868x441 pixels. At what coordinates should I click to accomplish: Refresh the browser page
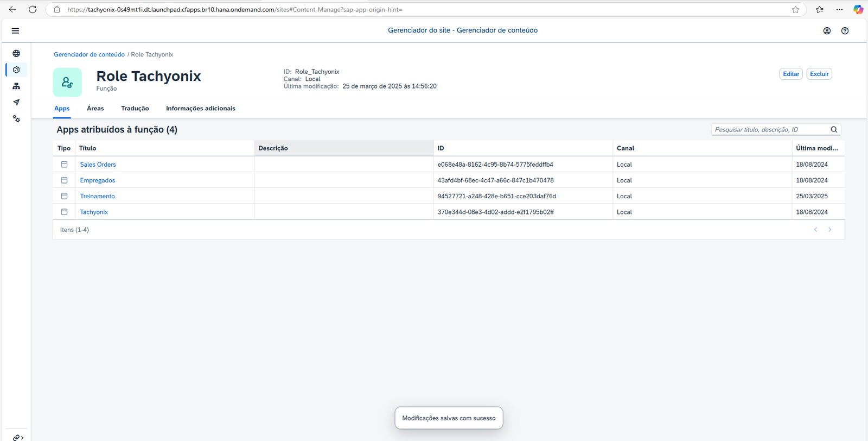tap(33, 9)
